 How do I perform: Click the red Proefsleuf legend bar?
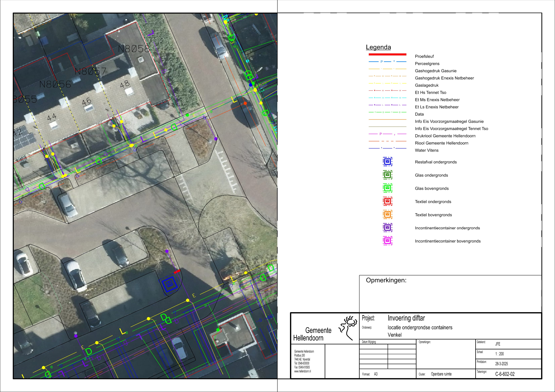pos(387,55)
